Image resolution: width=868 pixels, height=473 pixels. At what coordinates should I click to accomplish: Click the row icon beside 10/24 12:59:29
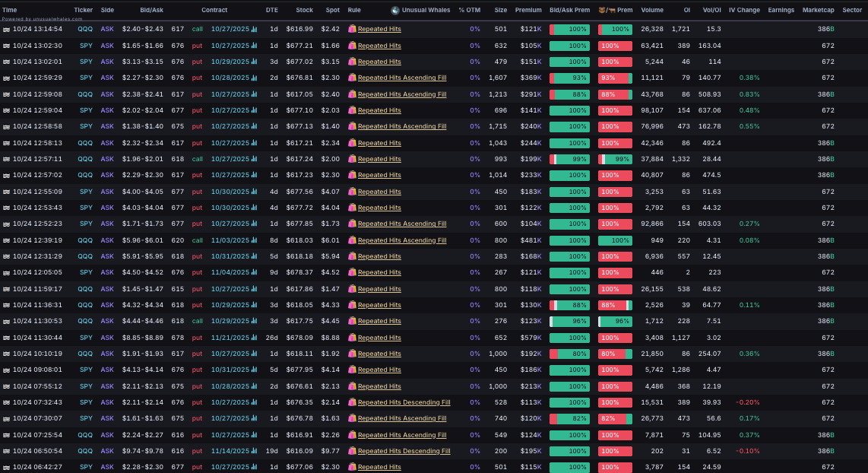(x=6, y=78)
